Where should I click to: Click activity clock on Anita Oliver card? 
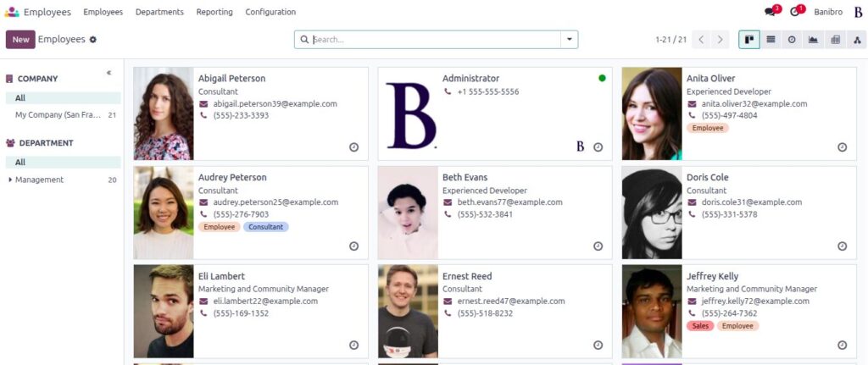842,147
